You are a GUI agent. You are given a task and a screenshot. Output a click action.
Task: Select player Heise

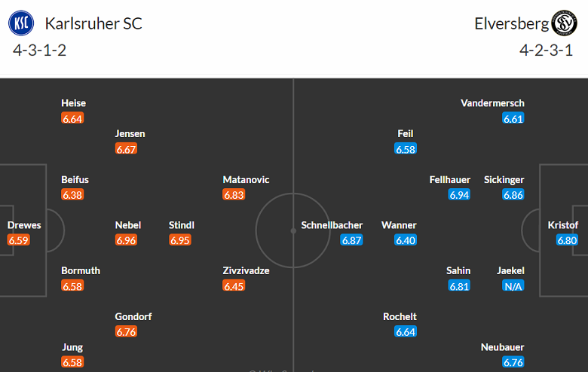pyautogui.click(x=74, y=103)
